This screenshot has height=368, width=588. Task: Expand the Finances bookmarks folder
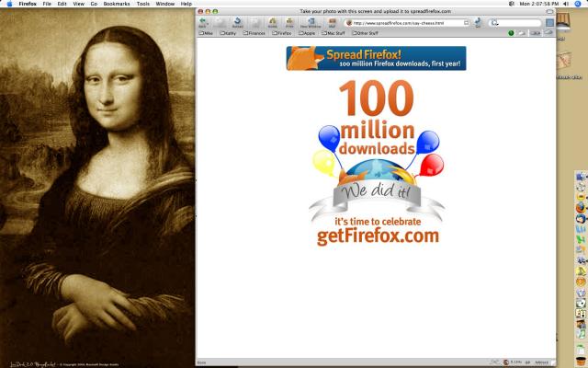255,32
